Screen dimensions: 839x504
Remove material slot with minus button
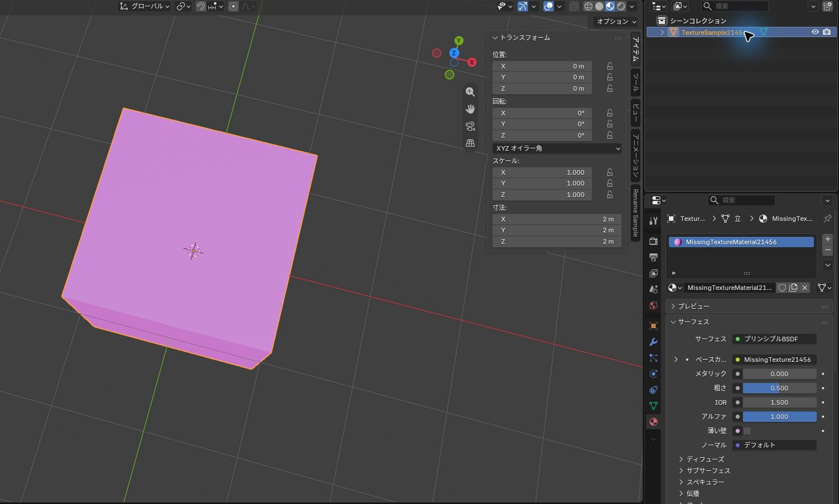point(828,251)
